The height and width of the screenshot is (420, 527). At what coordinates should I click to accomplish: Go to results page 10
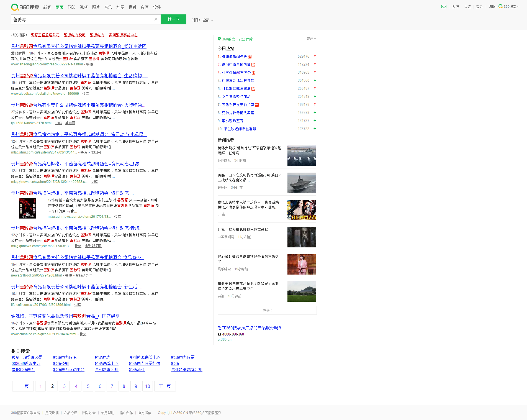148,386
